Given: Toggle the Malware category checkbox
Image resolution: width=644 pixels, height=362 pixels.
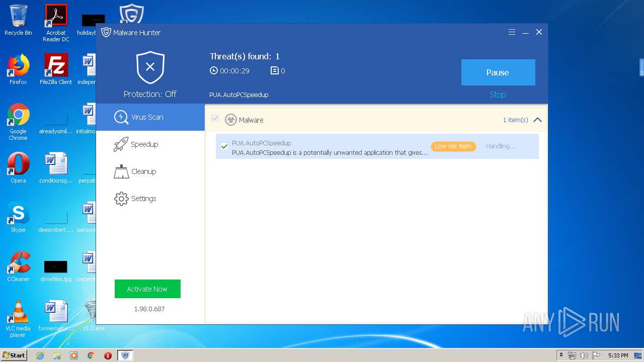Looking at the screenshot, I should (x=215, y=119).
